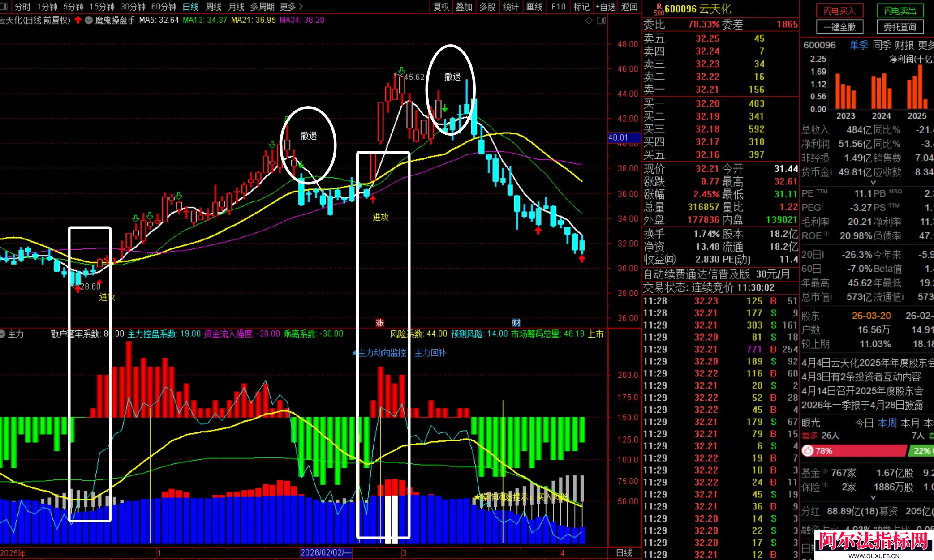This screenshot has width=934, height=560.
Task: Open the 多周期 multi-period view
Action: [262, 7]
